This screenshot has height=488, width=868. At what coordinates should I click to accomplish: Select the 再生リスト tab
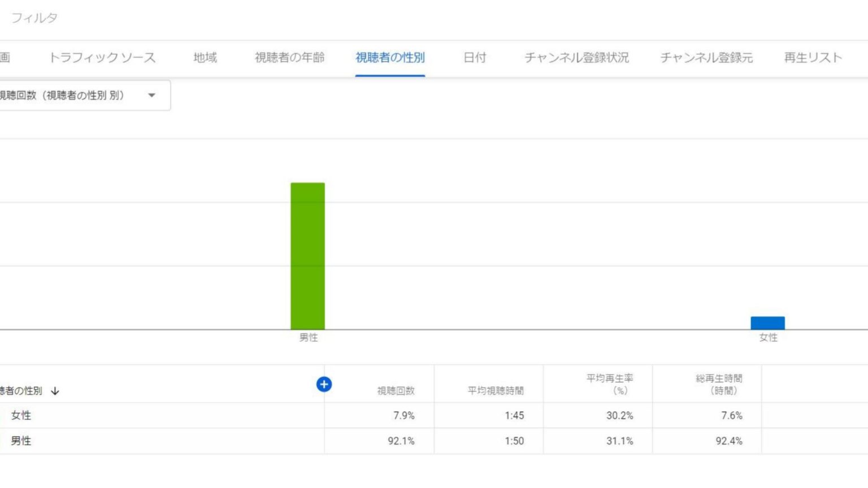813,58
